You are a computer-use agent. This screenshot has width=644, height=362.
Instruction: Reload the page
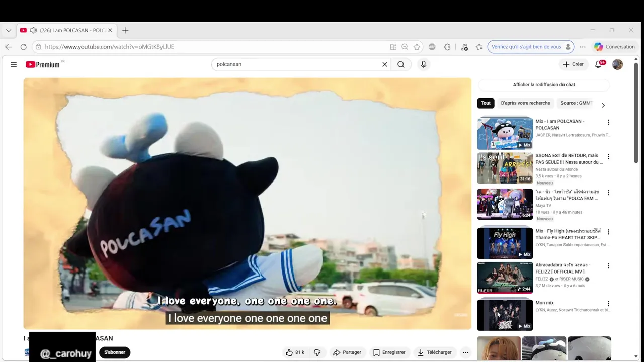click(x=23, y=47)
